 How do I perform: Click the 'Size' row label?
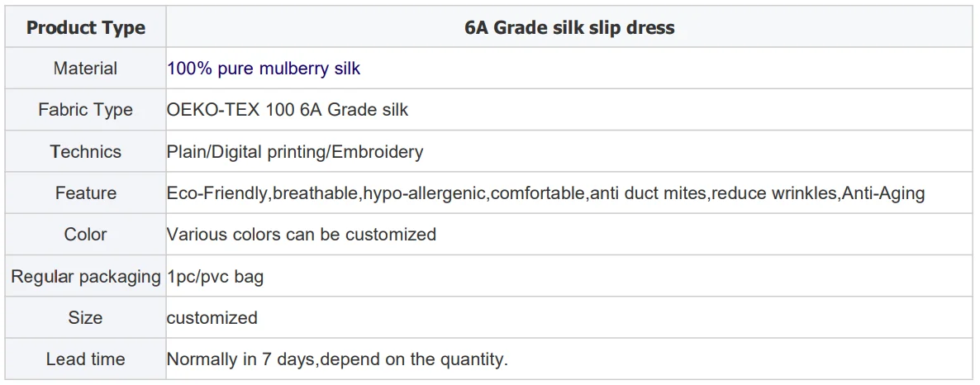coord(85,318)
